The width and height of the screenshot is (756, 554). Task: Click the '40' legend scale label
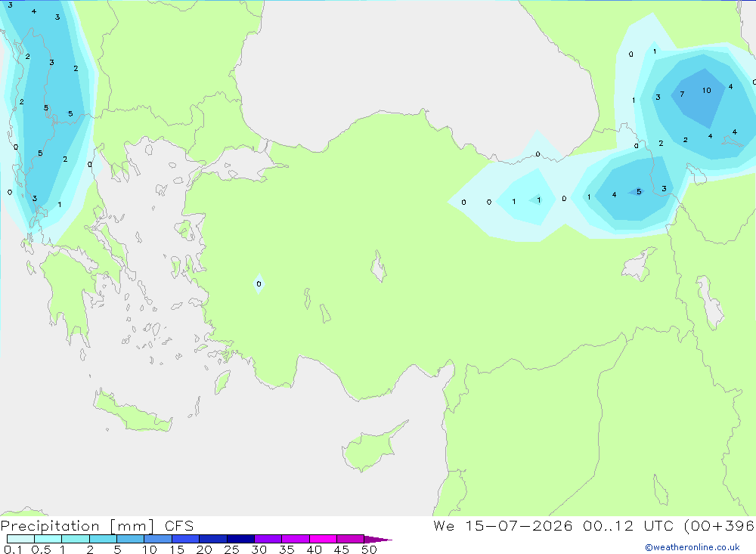[x=314, y=549]
